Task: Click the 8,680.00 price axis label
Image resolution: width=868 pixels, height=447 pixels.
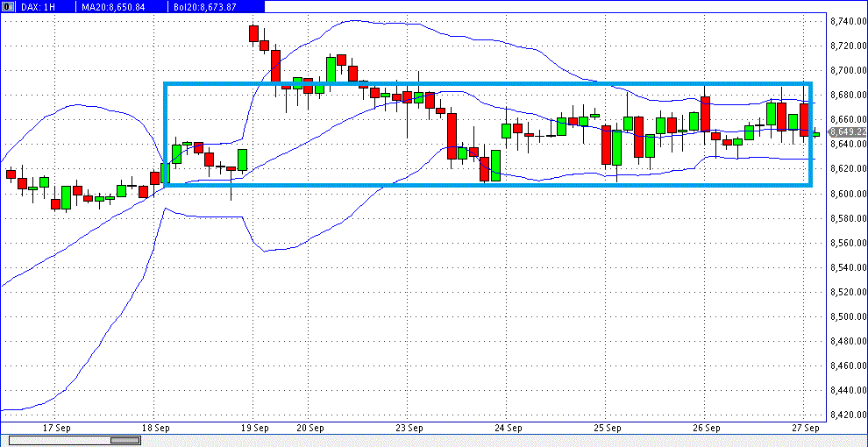Action: (849, 96)
